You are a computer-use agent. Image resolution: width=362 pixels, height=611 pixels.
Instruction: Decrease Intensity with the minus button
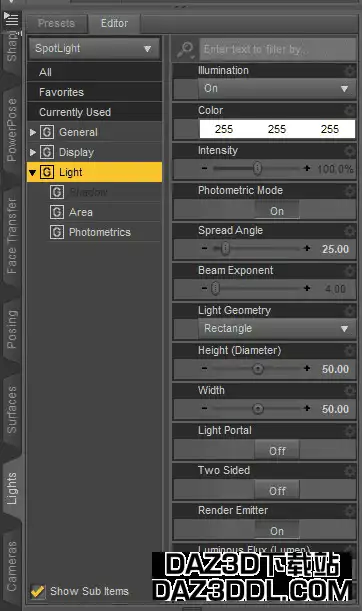[x=205, y=168]
